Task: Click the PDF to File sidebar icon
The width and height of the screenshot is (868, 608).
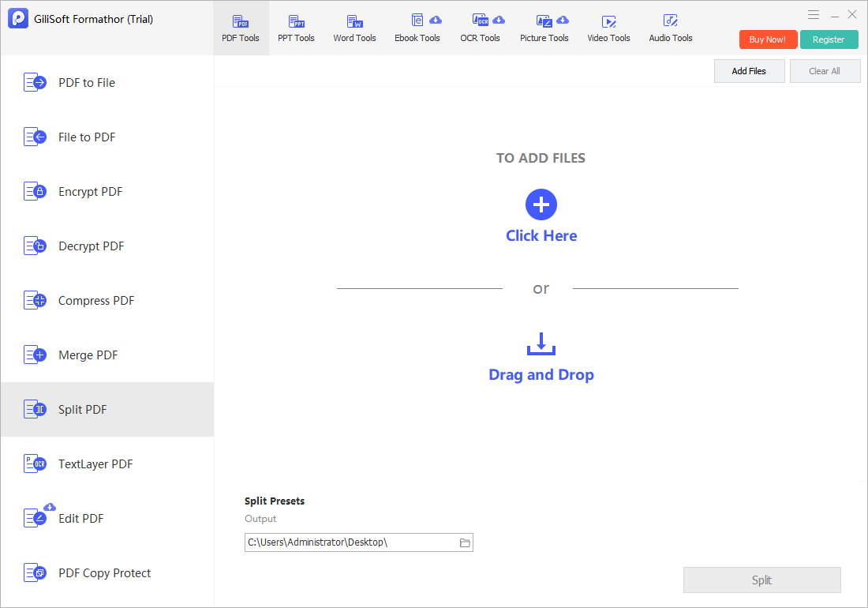Action: click(35, 82)
